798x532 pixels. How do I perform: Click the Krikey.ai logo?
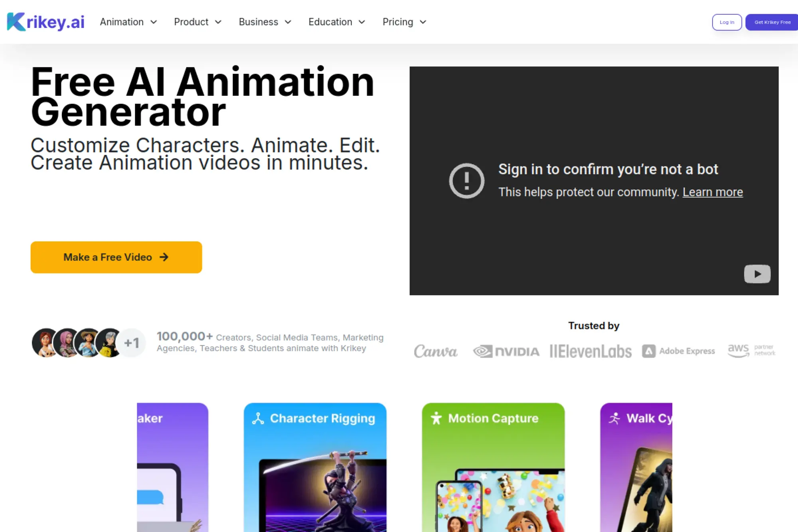[x=45, y=22]
